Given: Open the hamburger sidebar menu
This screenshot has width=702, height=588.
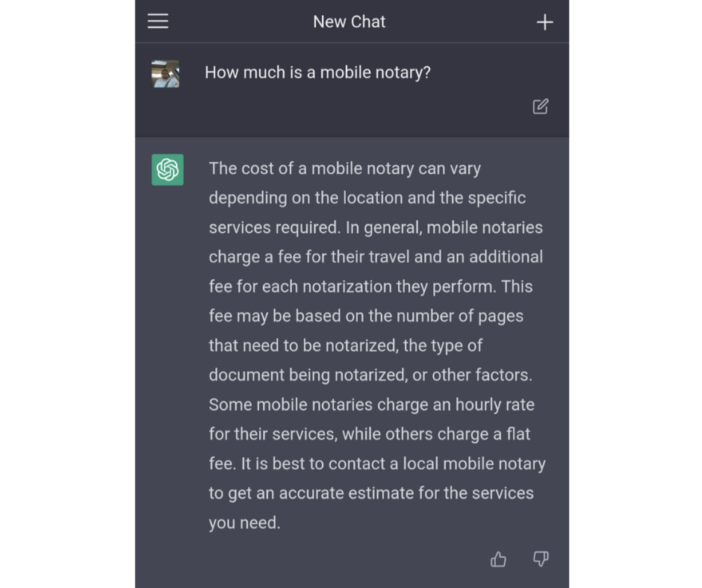Looking at the screenshot, I should pos(158,22).
